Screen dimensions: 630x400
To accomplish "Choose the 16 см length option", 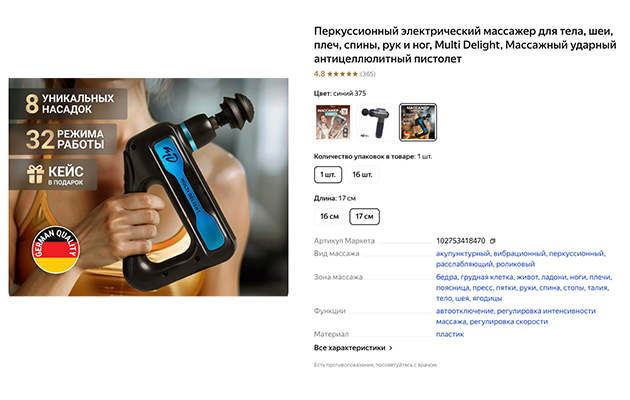I will point(329,216).
